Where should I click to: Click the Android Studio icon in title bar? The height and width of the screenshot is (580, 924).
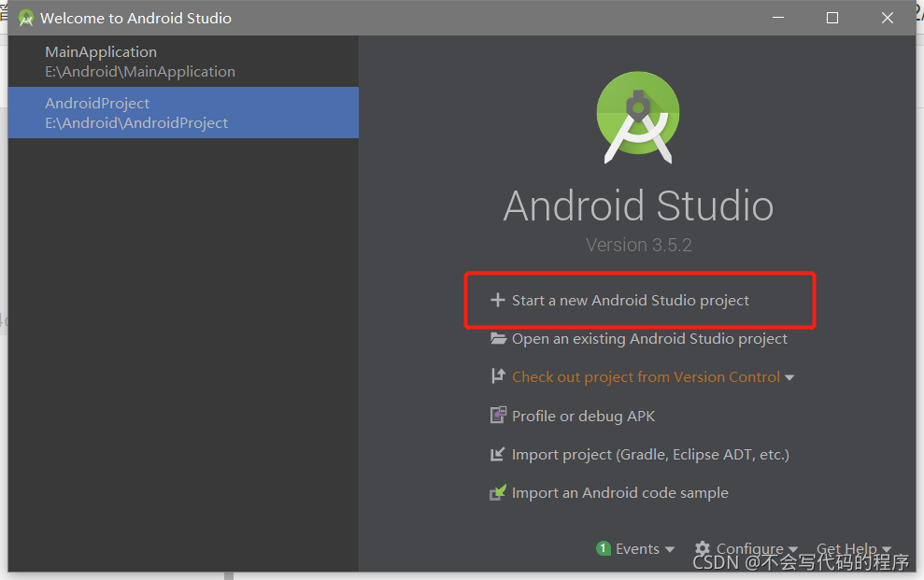coord(26,19)
